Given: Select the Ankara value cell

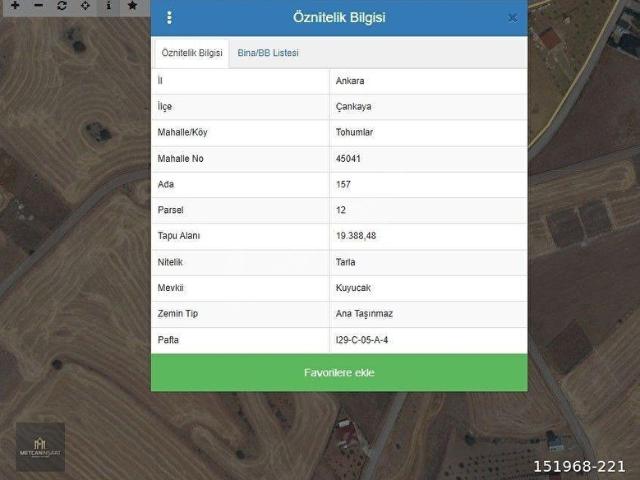Looking at the screenshot, I should (x=350, y=81).
